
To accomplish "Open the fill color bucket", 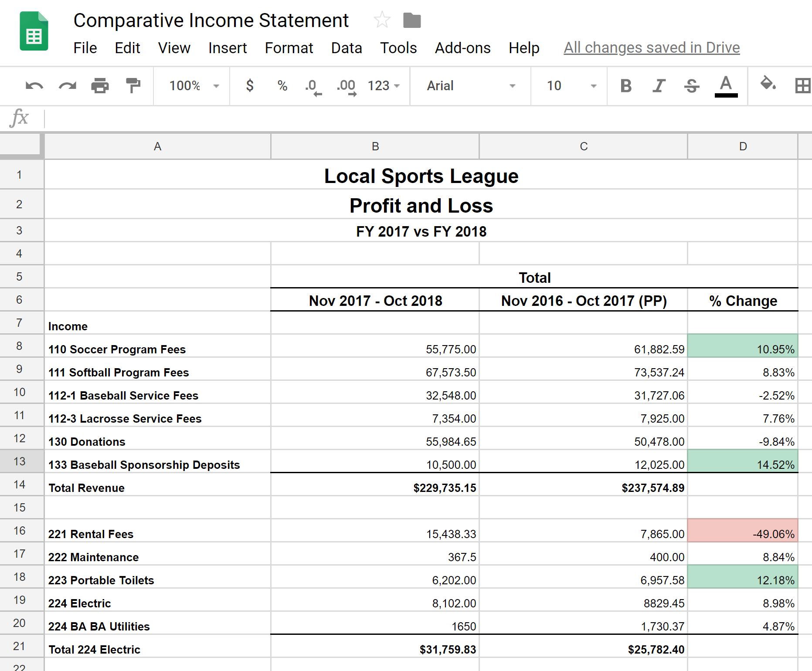I will tap(768, 83).
